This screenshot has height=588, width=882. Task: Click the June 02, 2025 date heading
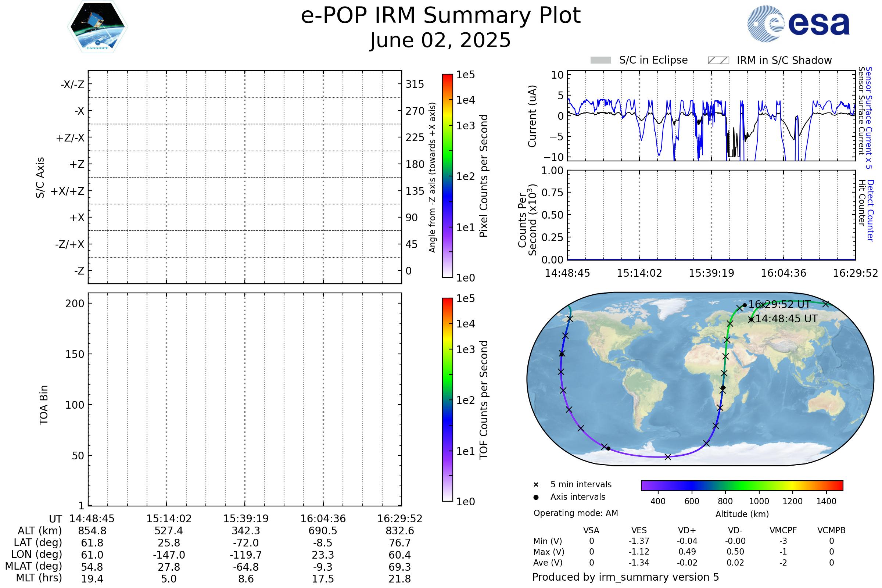[441, 40]
